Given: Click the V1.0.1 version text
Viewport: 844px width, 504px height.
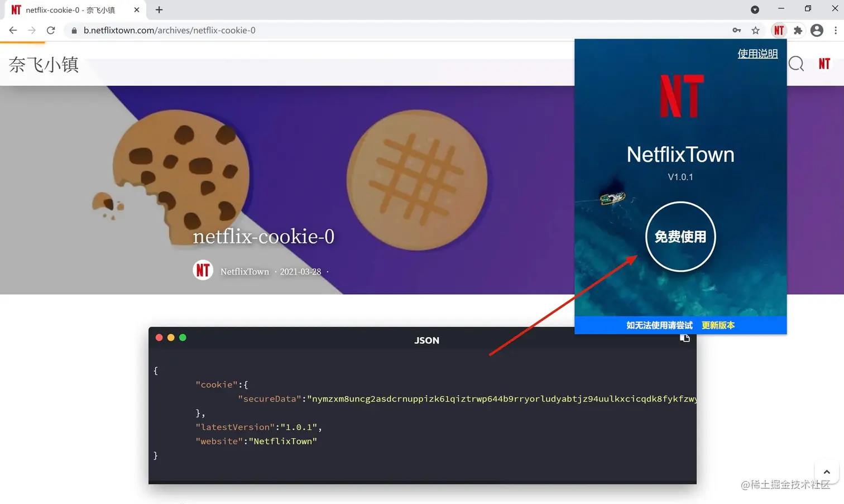Looking at the screenshot, I should (680, 177).
